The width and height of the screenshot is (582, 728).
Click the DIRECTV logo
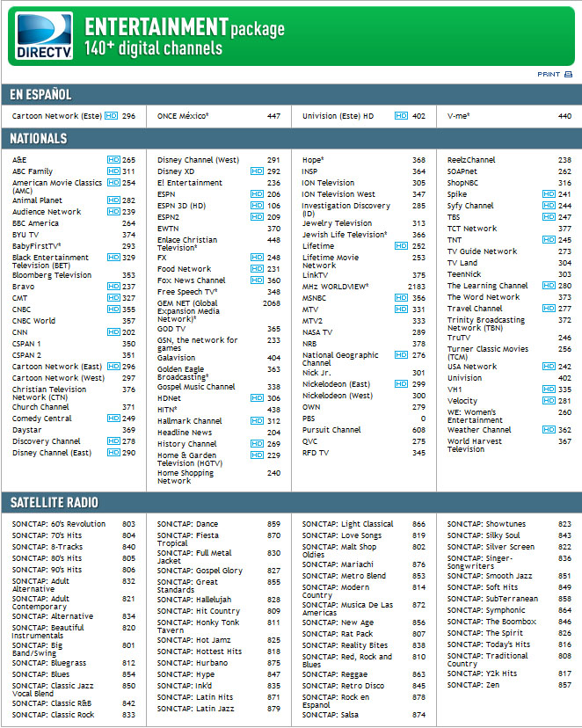44,36
